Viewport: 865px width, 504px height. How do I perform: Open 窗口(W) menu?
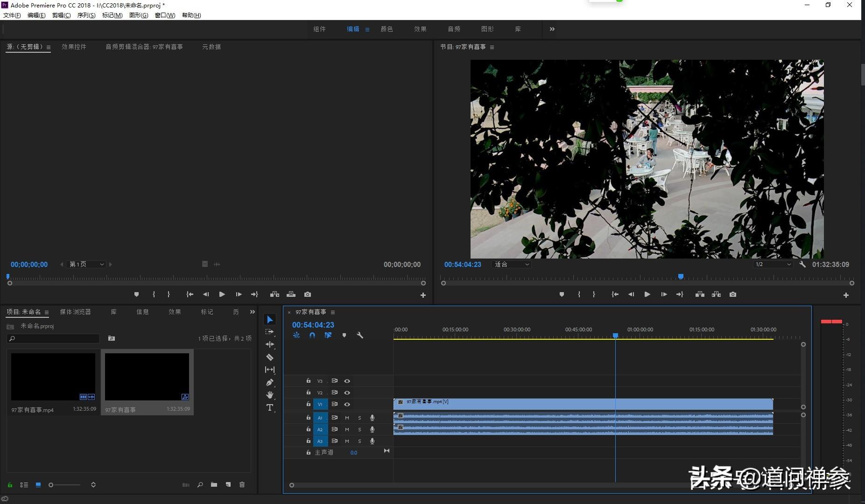click(165, 15)
